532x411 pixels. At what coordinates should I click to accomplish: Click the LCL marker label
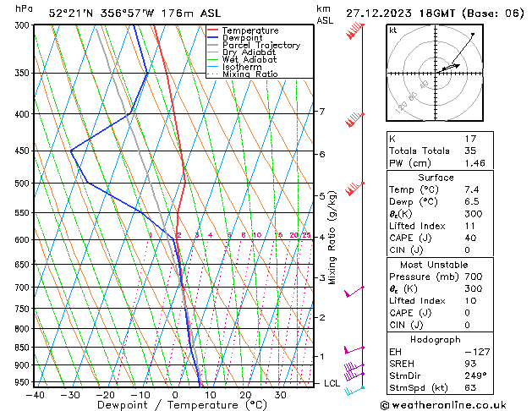coord(332,383)
